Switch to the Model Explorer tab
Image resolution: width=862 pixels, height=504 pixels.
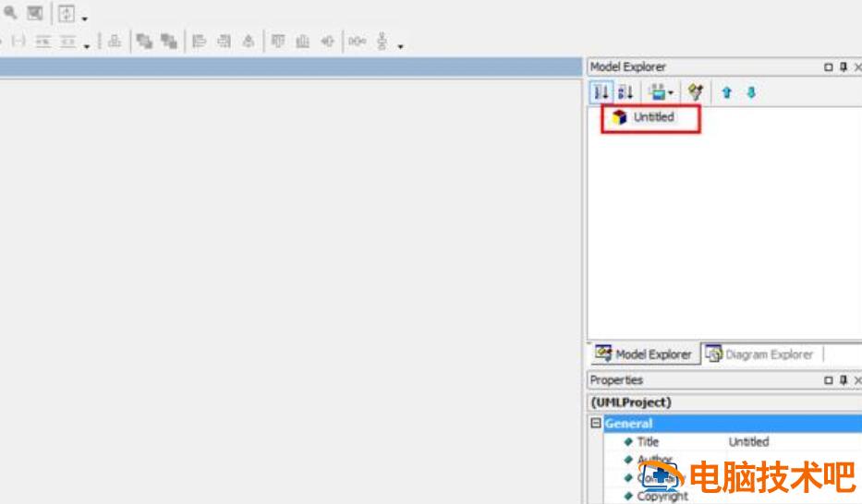[x=644, y=354]
